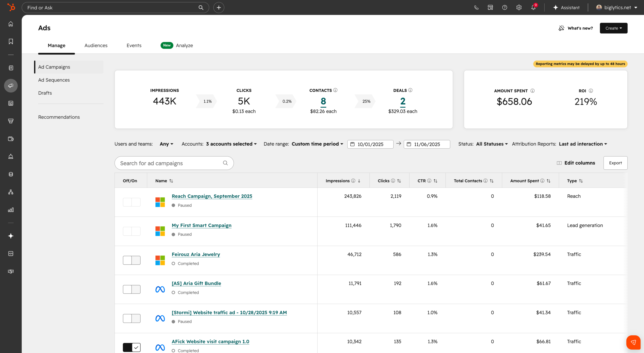The width and height of the screenshot is (644, 353).
Task: Expand the 3 accounts selected dropdown
Action: [231, 144]
